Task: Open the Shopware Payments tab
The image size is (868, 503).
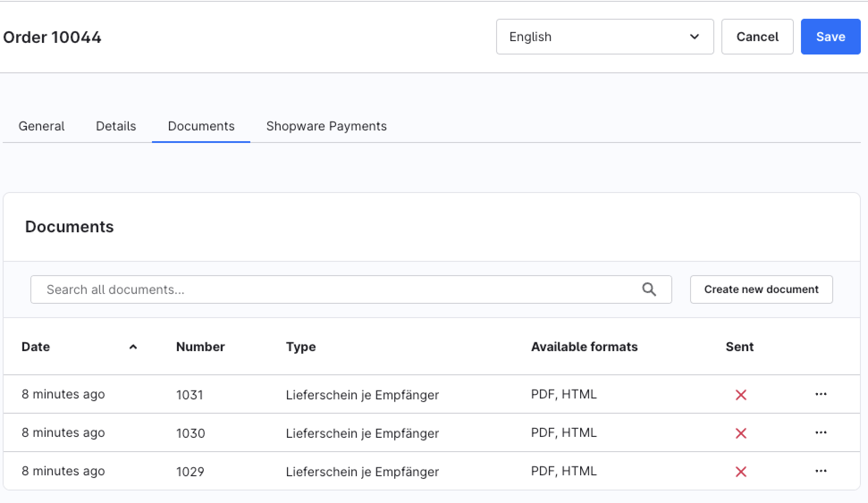Action: [x=326, y=126]
